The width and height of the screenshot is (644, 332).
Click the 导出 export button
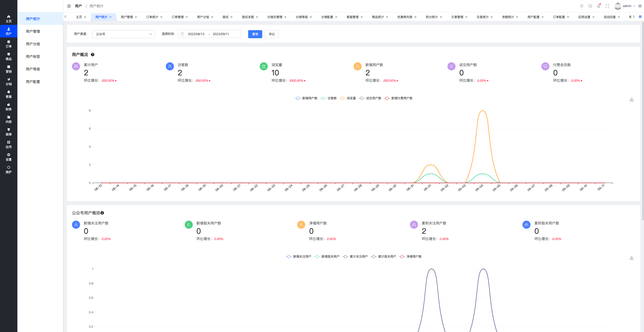[x=272, y=34]
